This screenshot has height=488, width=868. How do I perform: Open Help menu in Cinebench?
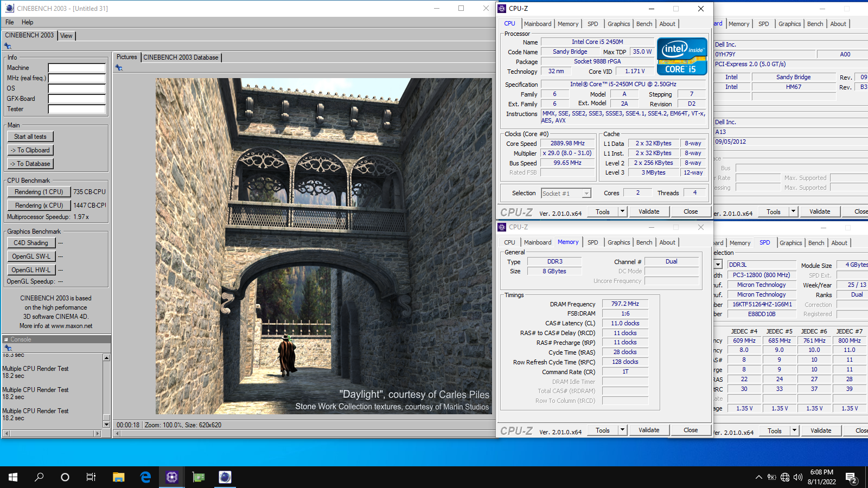click(x=28, y=22)
